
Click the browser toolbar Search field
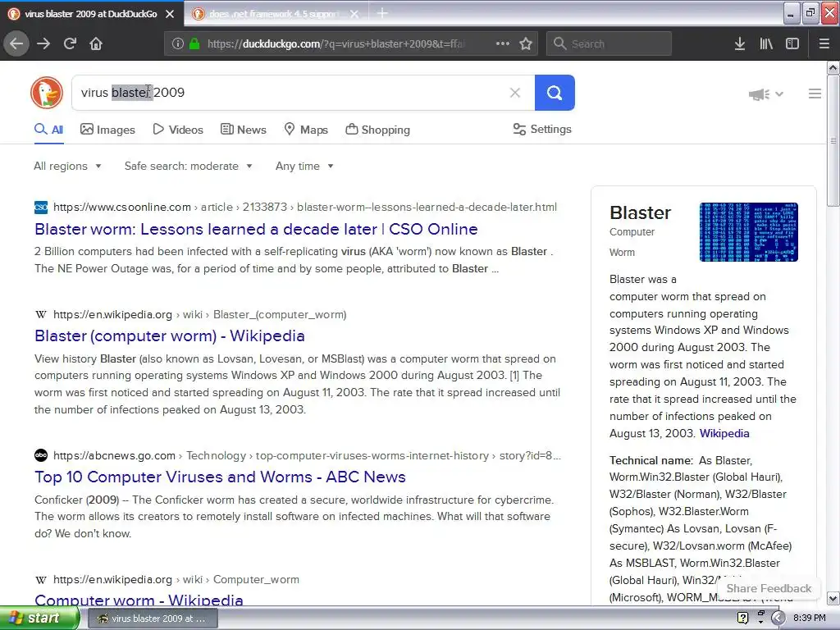pos(609,43)
